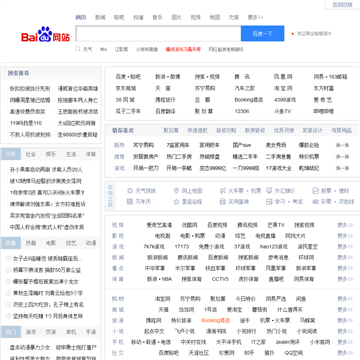Switch to the 娱乐 news tab

[x=51, y=154]
